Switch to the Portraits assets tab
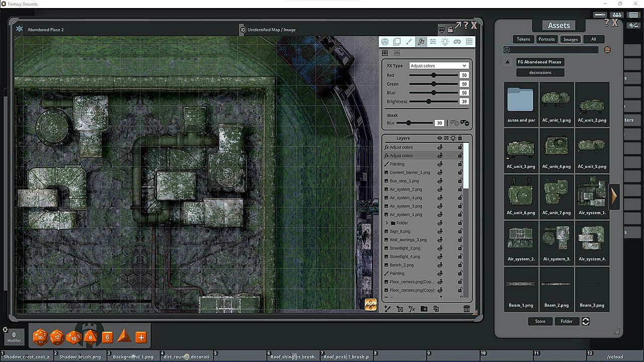644x362 pixels. (x=546, y=39)
